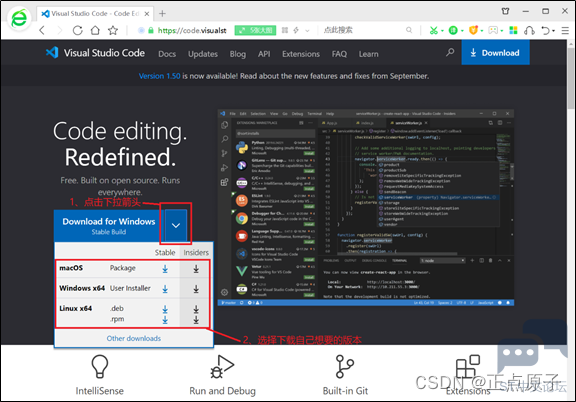Download Linux x64 Insiders .deb
Viewport: 576px width, 402px height.
pyautogui.click(x=196, y=309)
